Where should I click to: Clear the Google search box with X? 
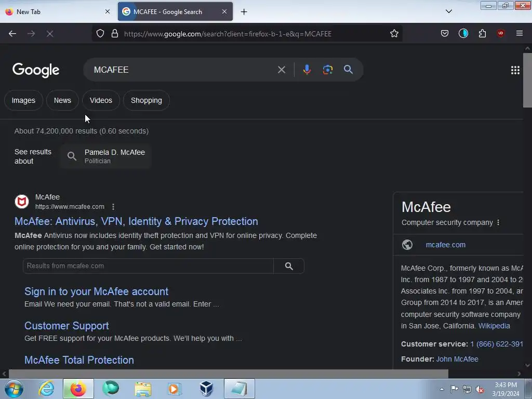pyautogui.click(x=281, y=70)
